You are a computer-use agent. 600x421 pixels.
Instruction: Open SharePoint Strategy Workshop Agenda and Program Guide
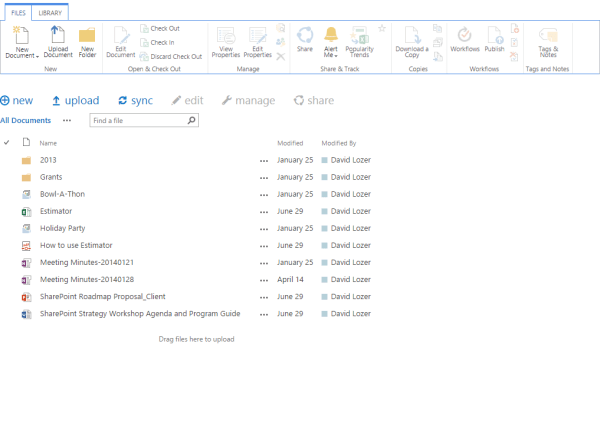tap(140, 314)
